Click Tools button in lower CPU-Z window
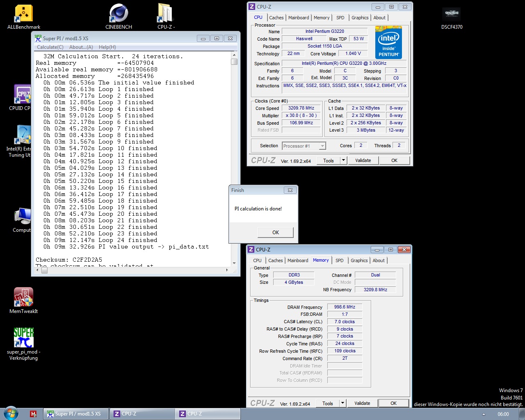The width and height of the screenshot is (525, 420). (328, 403)
